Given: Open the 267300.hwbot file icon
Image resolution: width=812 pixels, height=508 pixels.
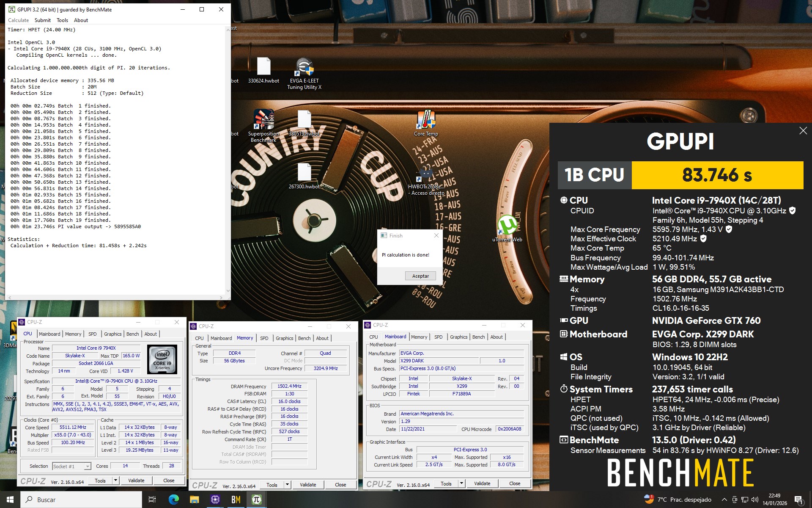Looking at the screenshot, I should [x=304, y=173].
